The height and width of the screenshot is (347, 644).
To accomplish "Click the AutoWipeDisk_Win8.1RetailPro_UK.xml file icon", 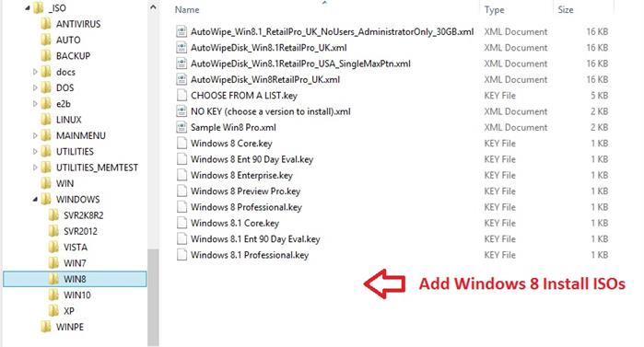I will click(x=181, y=48).
